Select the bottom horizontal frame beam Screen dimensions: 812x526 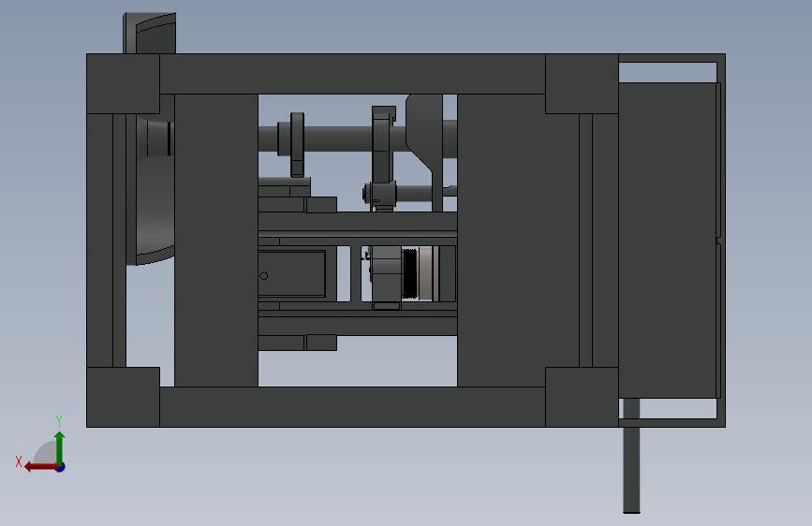(x=352, y=407)
